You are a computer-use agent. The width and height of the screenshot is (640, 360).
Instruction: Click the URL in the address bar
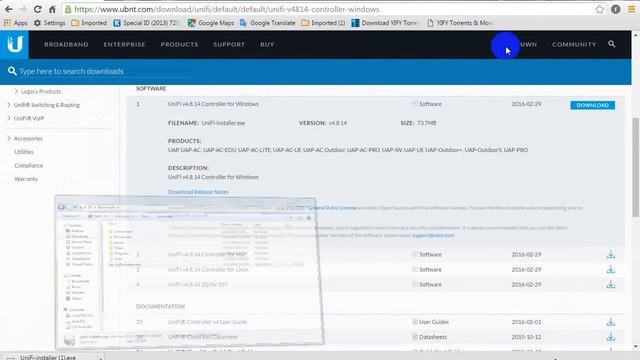click(x=227, y=9)
